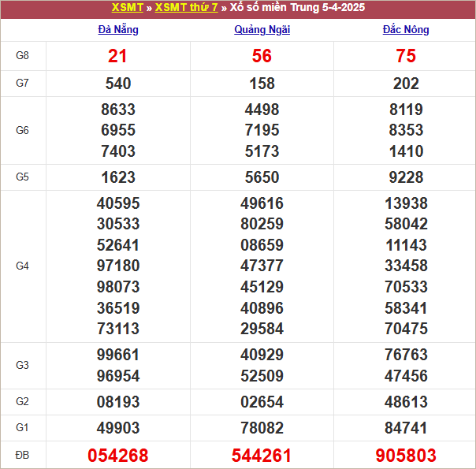476x469 pixels.
Task: Click the G4 number 13938
Action: pyautogui.click(x=406, y=203)
